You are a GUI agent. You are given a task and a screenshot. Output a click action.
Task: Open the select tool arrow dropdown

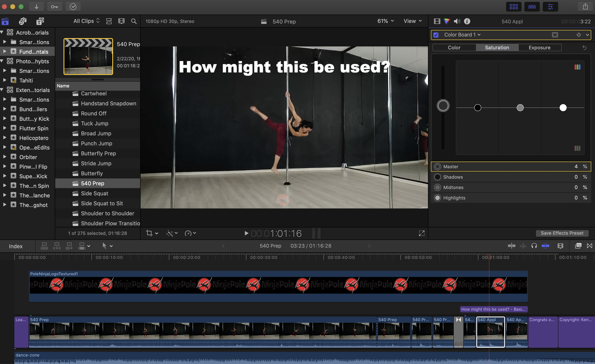click(107, 246)
